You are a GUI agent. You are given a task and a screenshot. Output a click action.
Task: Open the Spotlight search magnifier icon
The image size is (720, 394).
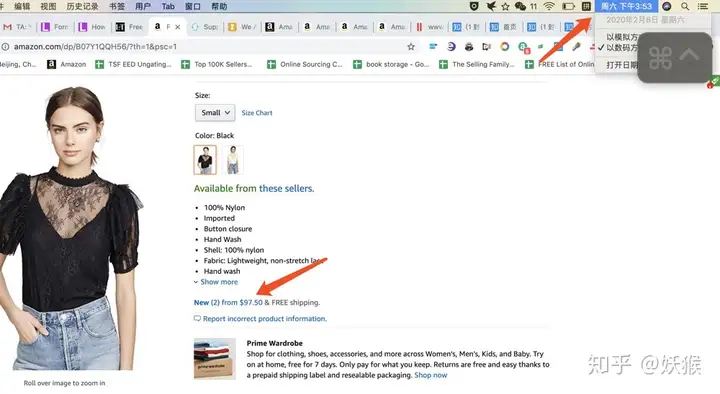click(x=685, y=6)
